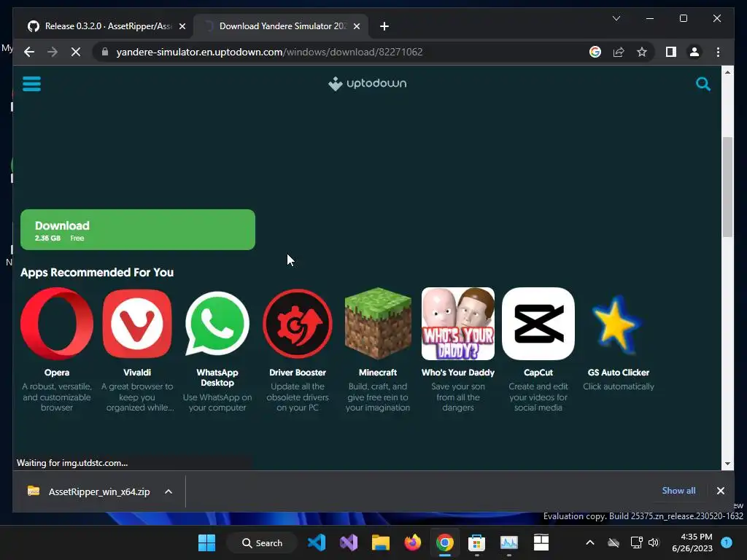747x560 pixels.
Task: Click the green Download 2.36 GB button
Action: 138,230
